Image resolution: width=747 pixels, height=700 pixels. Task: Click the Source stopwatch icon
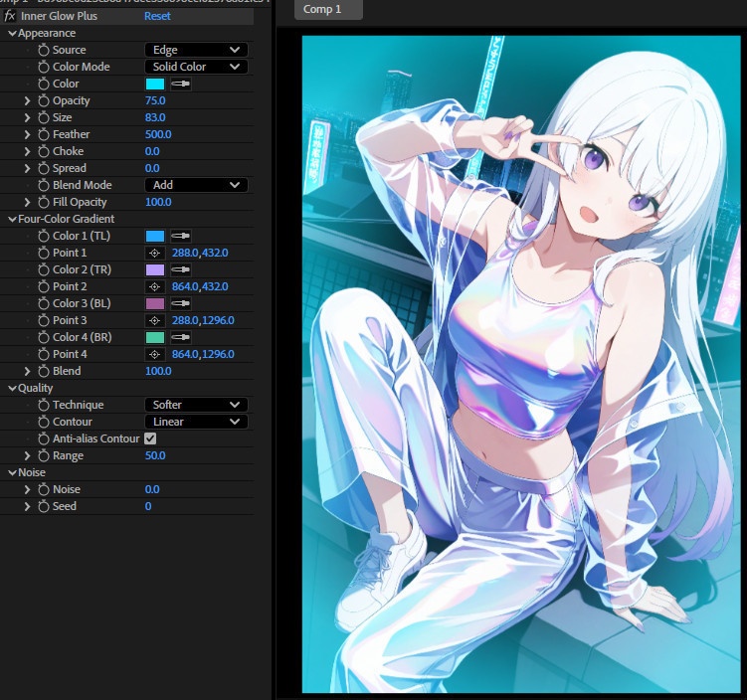[x=44, y=50]
